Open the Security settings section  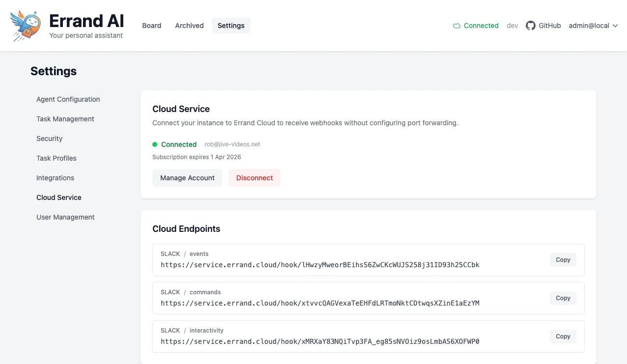pos(50,139)
